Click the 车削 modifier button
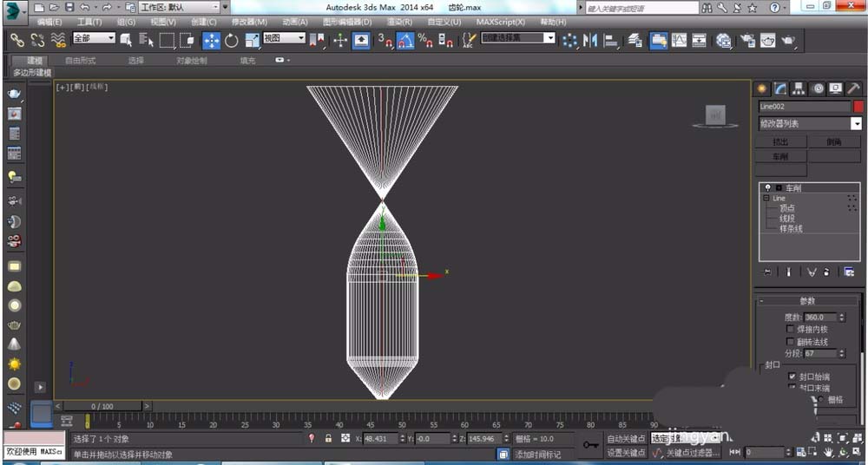The width and height of the screenshot is (868, 465). coord(780,156)
